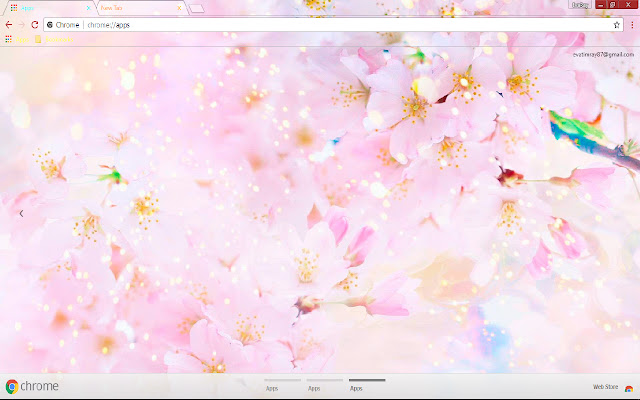Switch to the leftmost Apps page in footer
Screen dimensions: 640x400
pos(282,385)
